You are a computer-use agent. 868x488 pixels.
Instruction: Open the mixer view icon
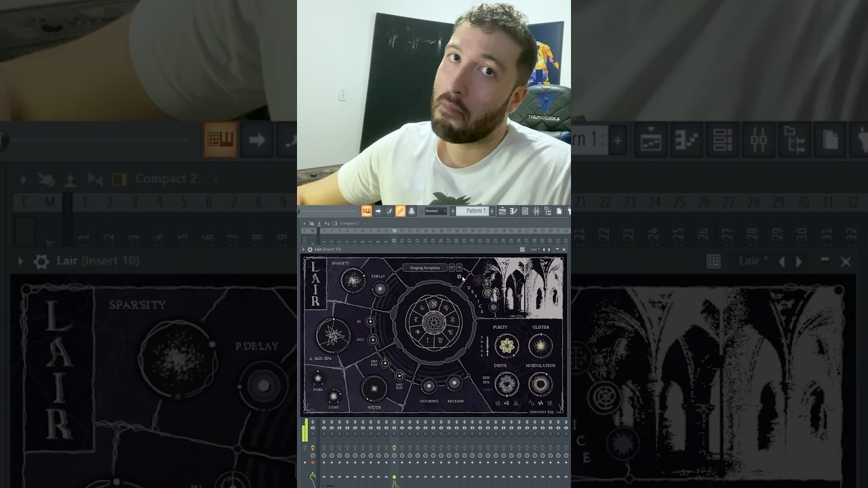click(536, 211)
